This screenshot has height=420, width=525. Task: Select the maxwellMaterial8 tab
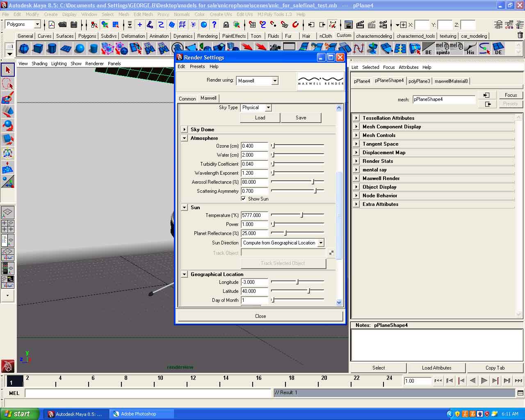coord(451,81)
